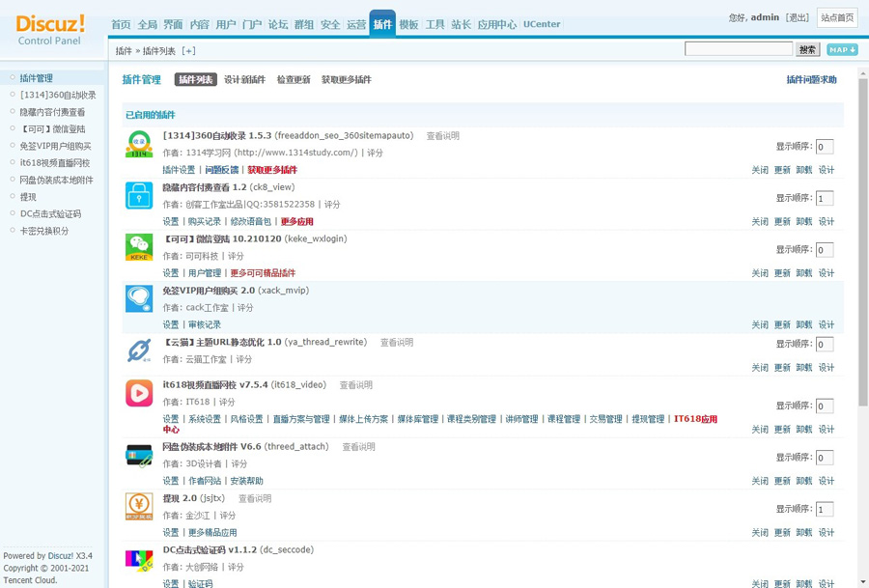The image size is (869, 588).
Task: Click the 站点首页 button
Action: [x=837, y=17]
